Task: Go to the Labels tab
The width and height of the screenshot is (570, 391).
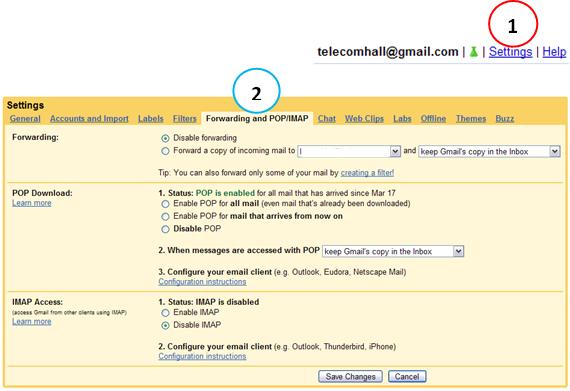Action: point(150,118)
